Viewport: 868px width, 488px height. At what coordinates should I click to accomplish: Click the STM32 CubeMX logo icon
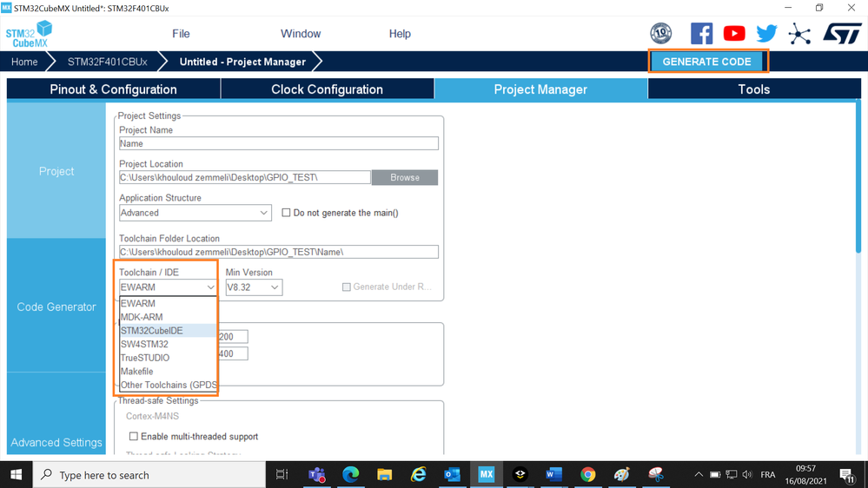tap(29, 34)
